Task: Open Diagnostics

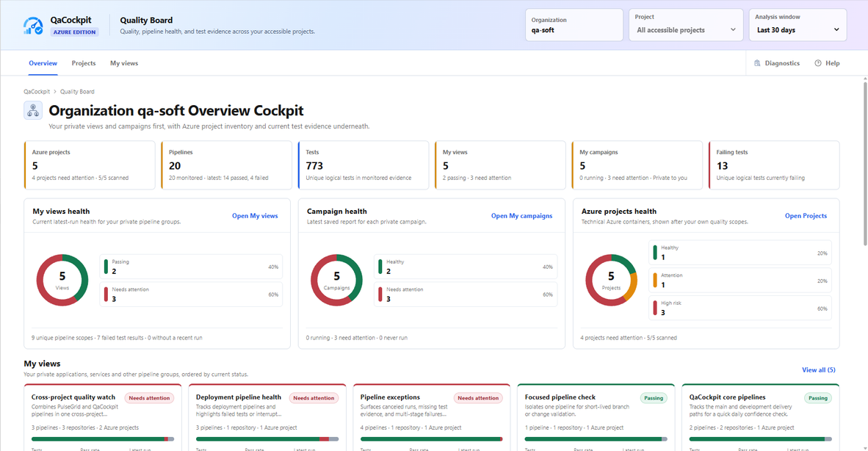Action: point(777,63)
